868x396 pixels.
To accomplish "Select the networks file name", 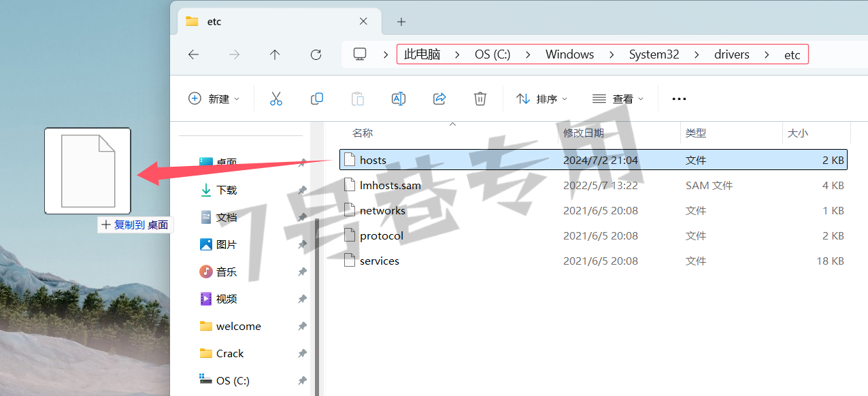I will click(382, 210).
